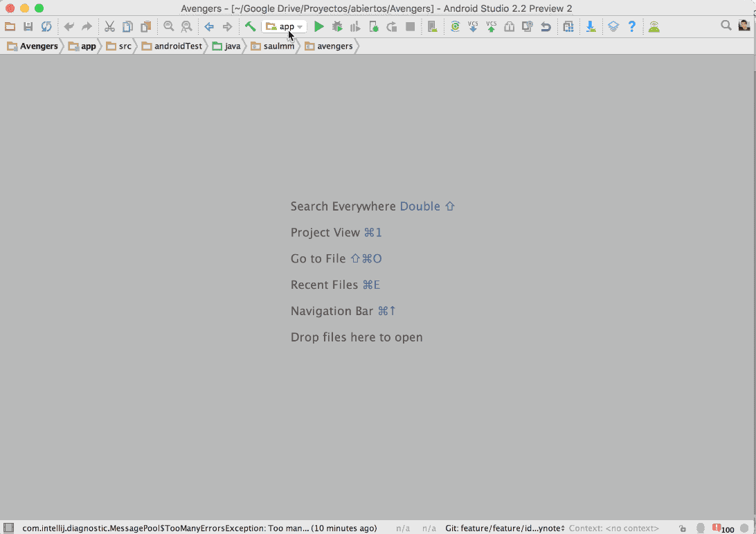Viewport: 756px width, 534px height.
Task: Run the app with green play button
Action: click(318, 26)
